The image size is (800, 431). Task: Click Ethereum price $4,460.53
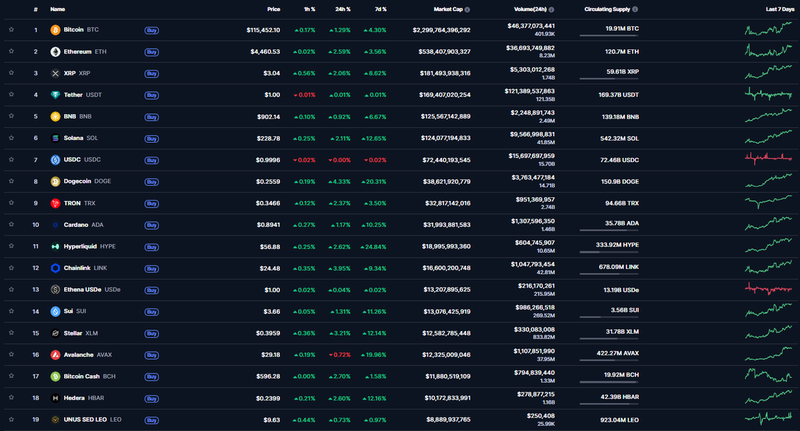[x=265, y=52]
